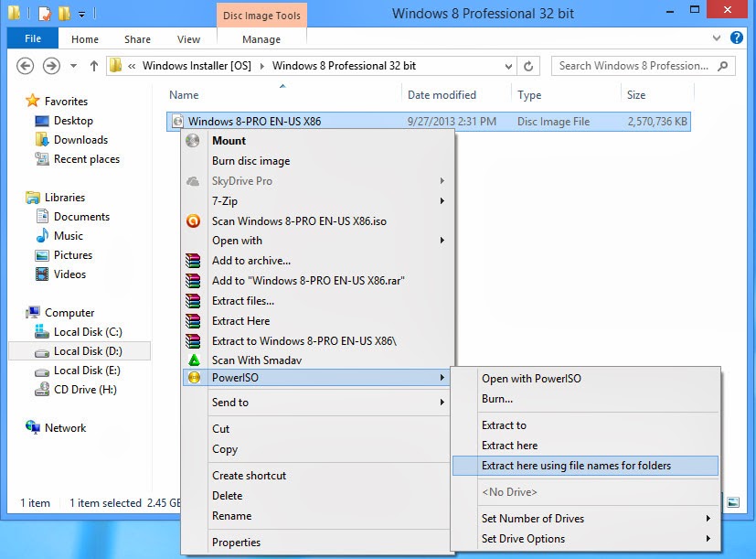Click the disc image file icon of Windows 8-PRO
756x559 pixels.
click(x=177, y=121)
